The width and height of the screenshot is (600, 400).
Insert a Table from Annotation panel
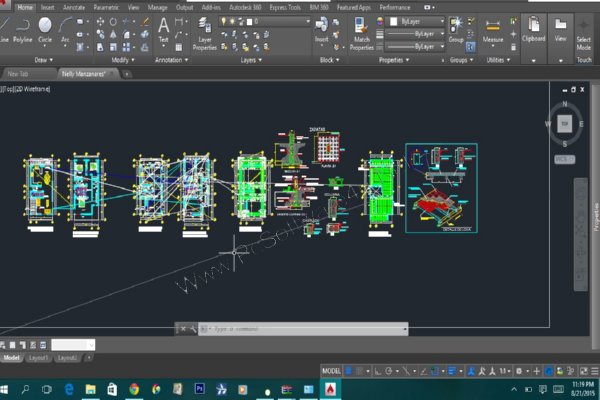click(x=179, y=47)
